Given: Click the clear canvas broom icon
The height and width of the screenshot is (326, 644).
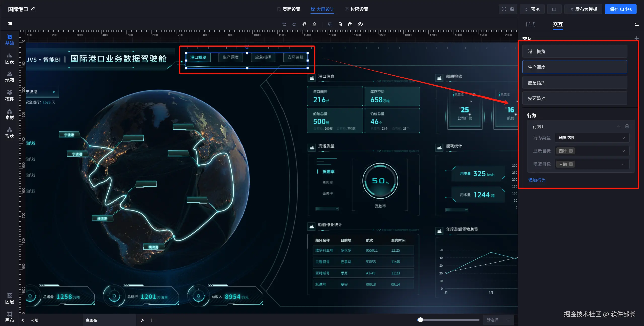Looking at the screenshot, I should point(314,24).
